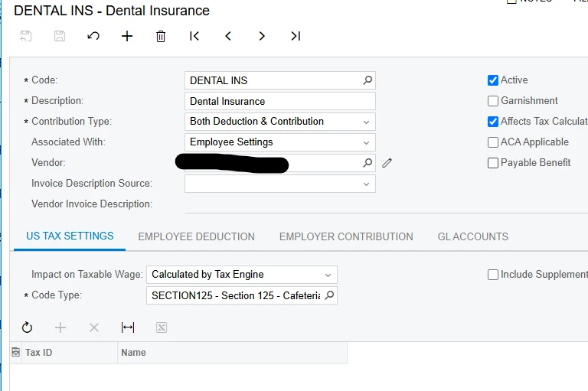Check the ACA Applicable box
588x391 pixels.
(493, 142)
